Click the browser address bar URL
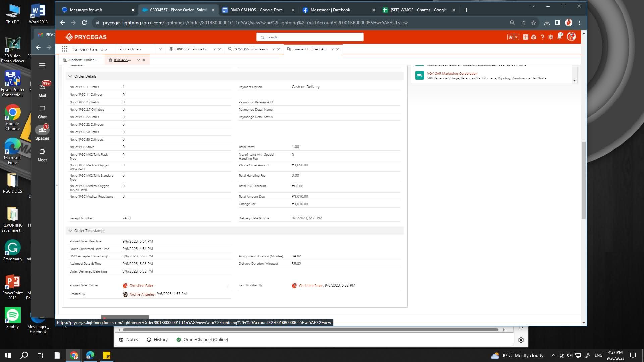The height and width of the screenshot is (362, 644). (255, 23)
